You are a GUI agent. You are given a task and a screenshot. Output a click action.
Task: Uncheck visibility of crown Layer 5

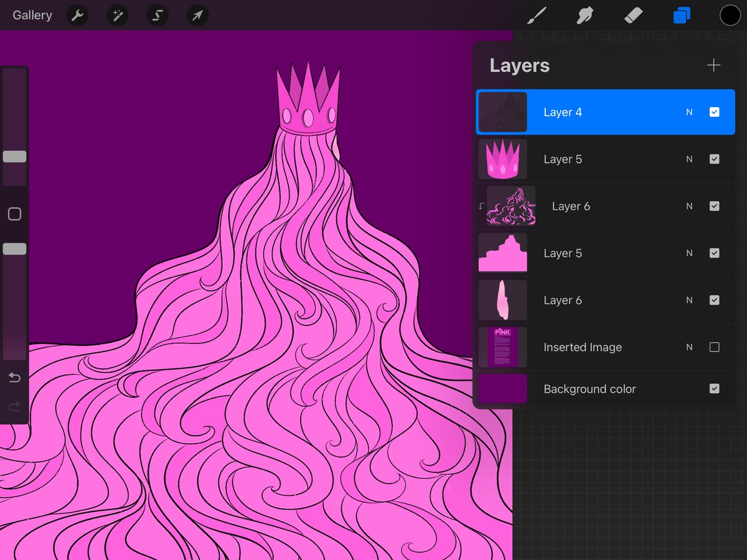click(715, 159)
